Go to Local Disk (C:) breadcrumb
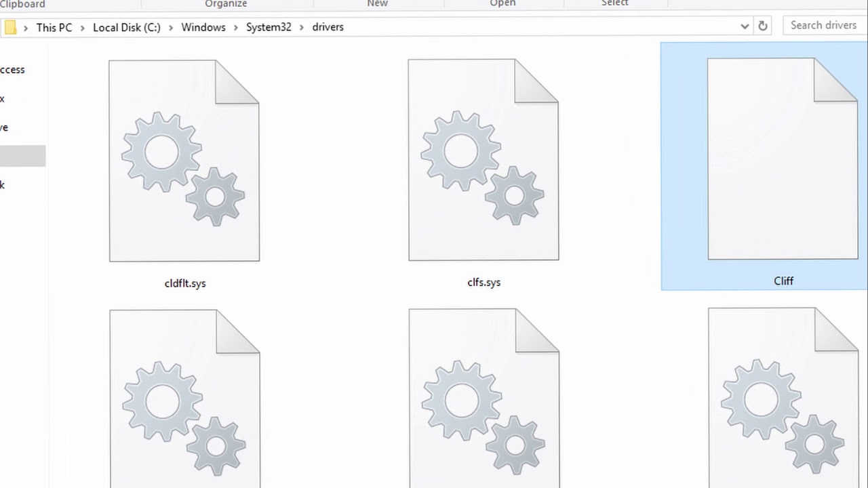The image size is (868, 488). (x=127, y=27)
